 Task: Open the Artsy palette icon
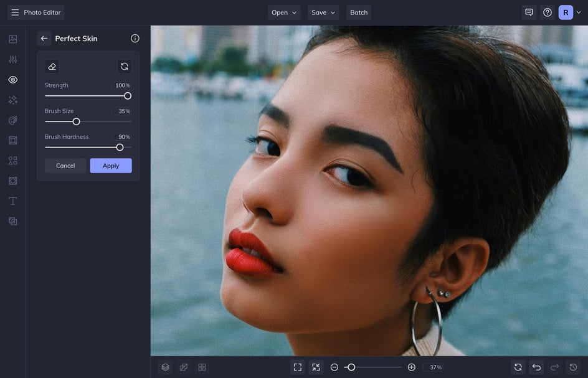click(12, 120)
